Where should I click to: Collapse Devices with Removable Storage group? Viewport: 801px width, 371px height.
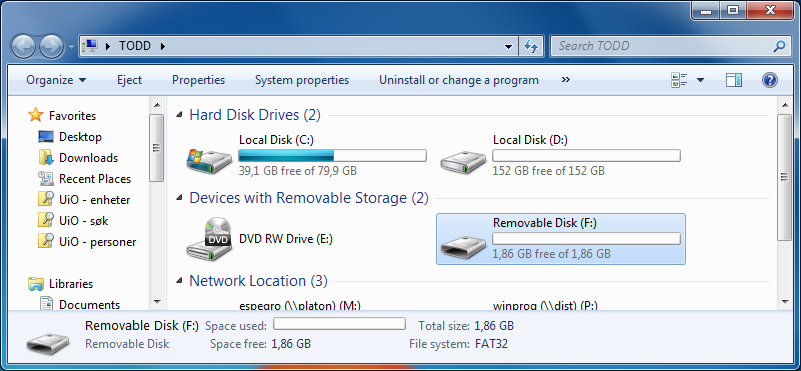179,197
